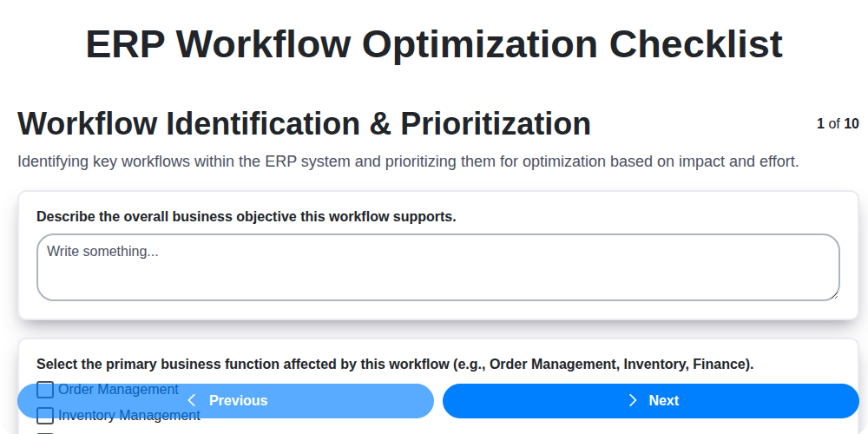Click the textarea resize handle corner
This screenshot has width=868, height=434.
(x=834, y=295)
